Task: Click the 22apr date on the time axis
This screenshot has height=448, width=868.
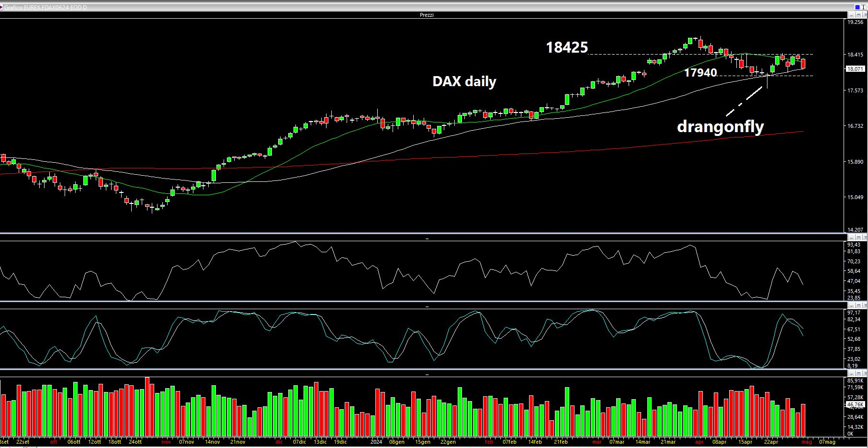Action: point(770,442)
